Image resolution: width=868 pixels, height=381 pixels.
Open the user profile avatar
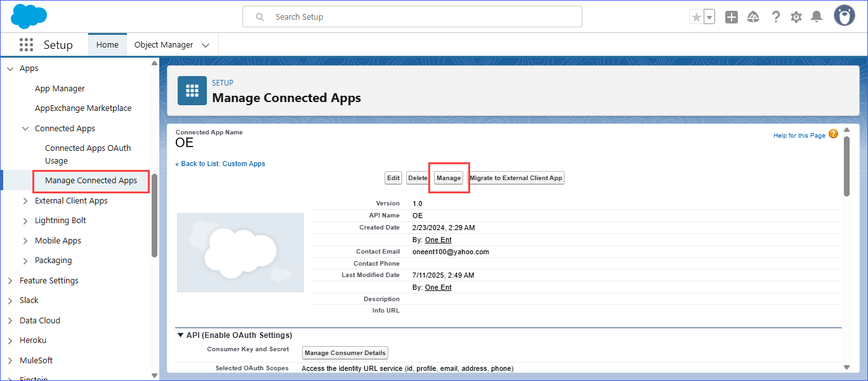tap(844, 16)
